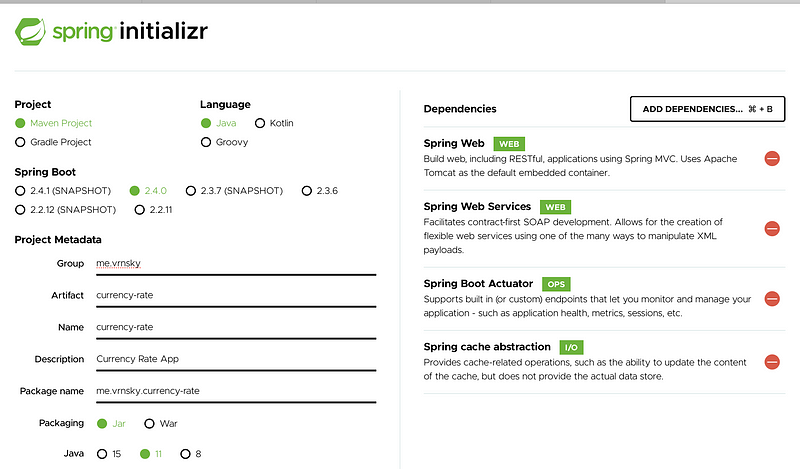Select Java version 15
Screen dimensions: 800x469
coord(102,454)
